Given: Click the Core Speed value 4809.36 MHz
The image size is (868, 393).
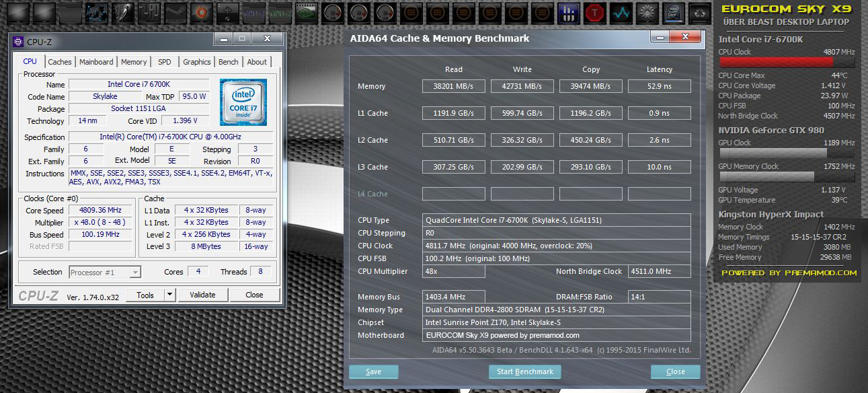Looking at the screenshot, I should click(101, 210).
